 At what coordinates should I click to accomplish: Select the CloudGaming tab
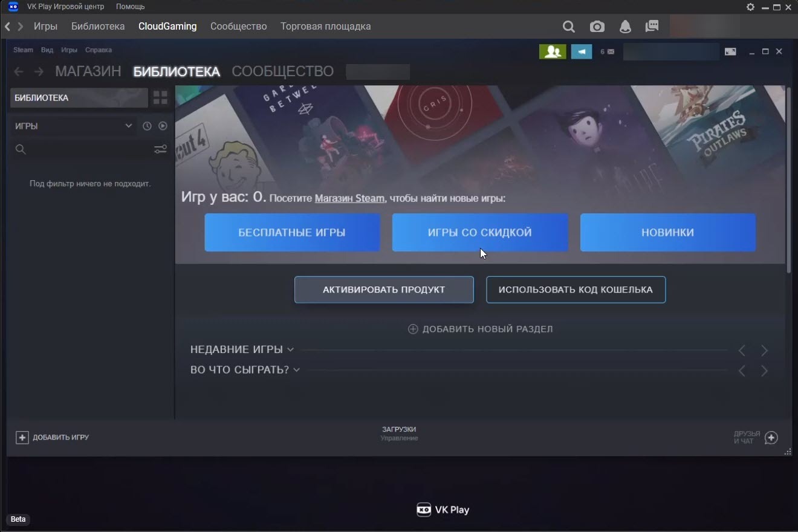click(x=167, y=27)
